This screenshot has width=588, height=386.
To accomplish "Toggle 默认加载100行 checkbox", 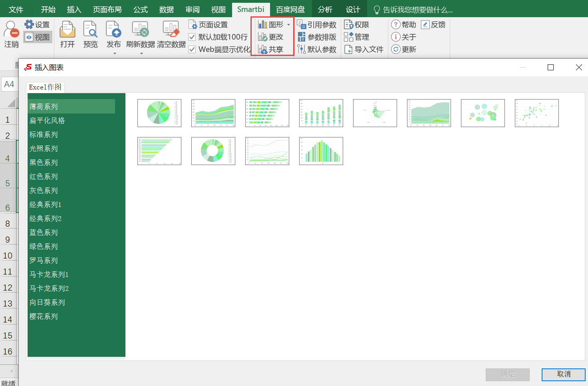I will pyautogui.click(x=192, y=37).
